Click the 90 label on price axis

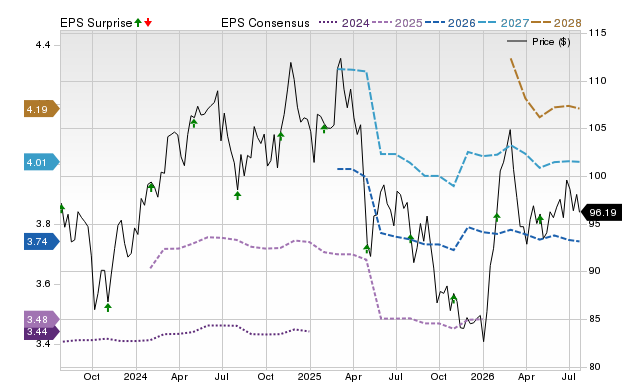point(594,271)
